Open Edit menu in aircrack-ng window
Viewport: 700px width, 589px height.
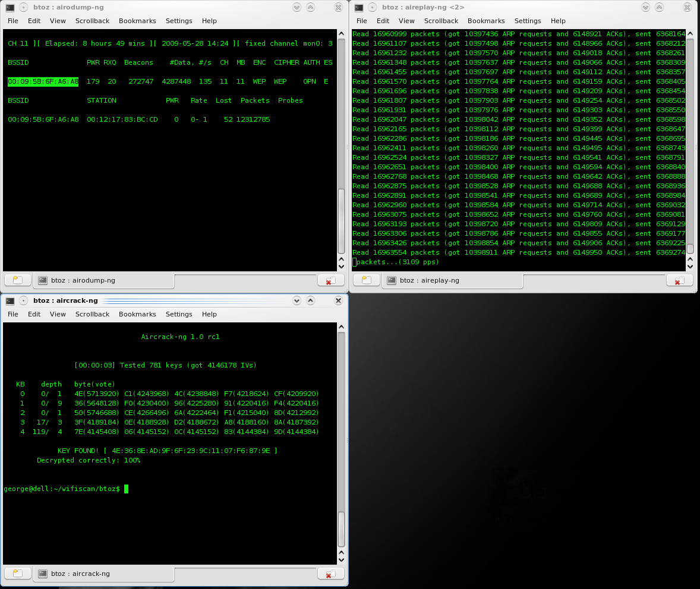pyautogui.click(x=34, y=314)
